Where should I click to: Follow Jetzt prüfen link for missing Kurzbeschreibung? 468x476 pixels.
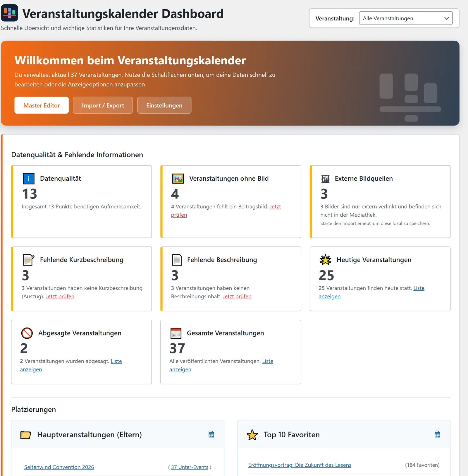tap(60, 296)
